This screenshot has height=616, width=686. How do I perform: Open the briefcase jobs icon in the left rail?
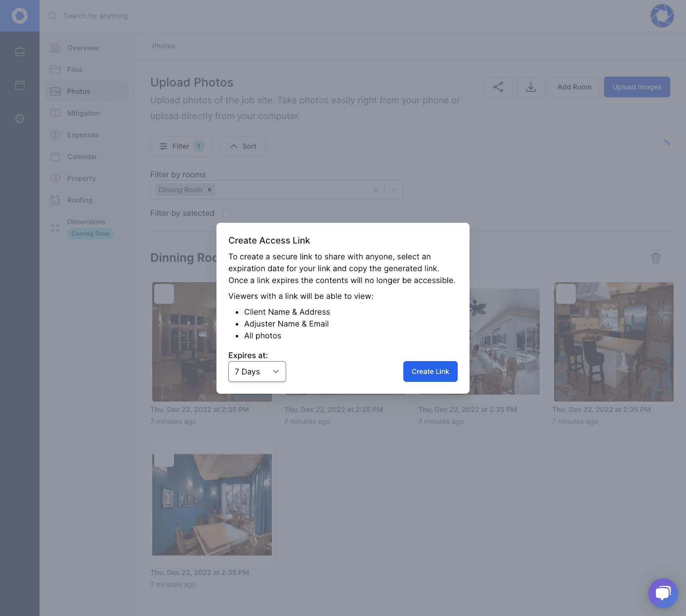[x=20, y=51]
